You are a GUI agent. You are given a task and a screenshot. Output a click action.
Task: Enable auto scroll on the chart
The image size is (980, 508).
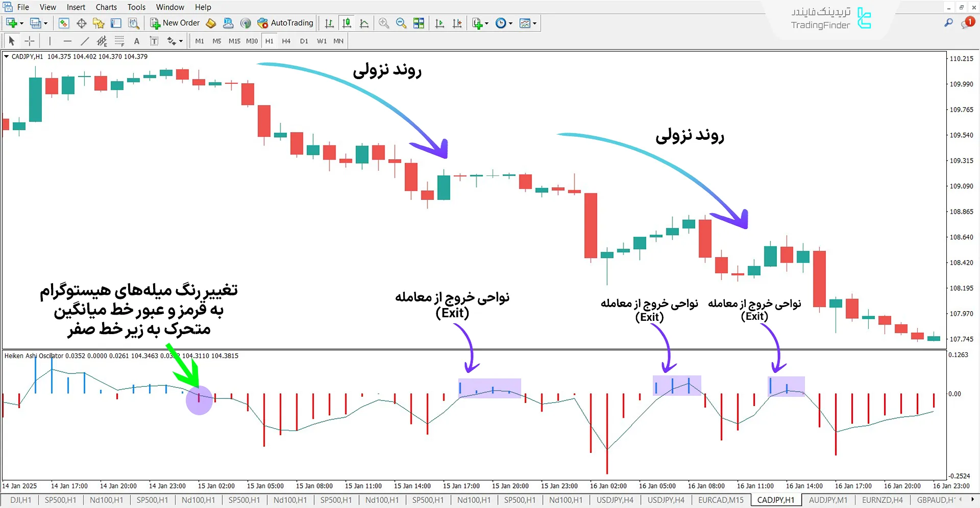click(x=439, y=22)
